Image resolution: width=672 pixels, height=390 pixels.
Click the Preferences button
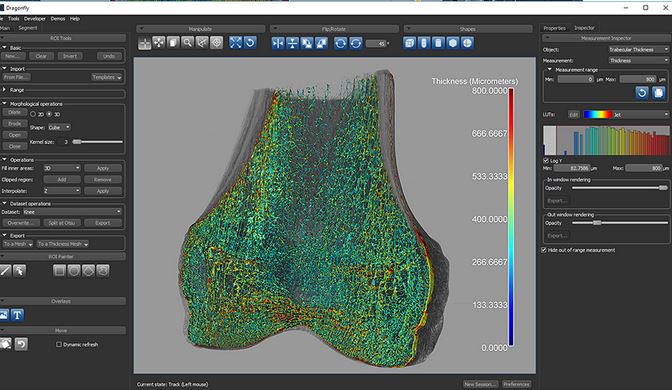[516, 384]
